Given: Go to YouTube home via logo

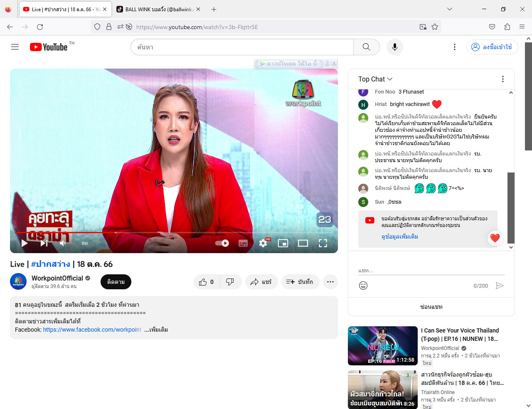Looking at the screenshot, I should point(49,47).
